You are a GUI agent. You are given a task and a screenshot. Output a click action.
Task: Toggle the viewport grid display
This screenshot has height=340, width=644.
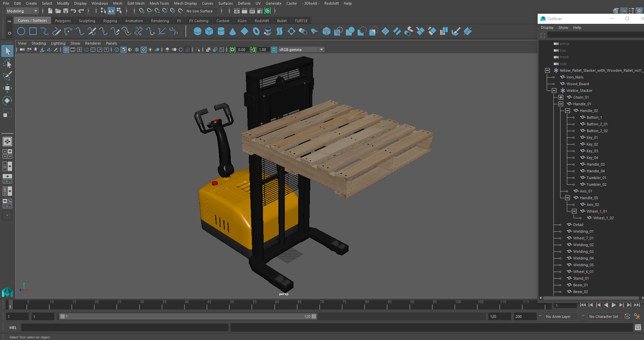pos(66,50)
